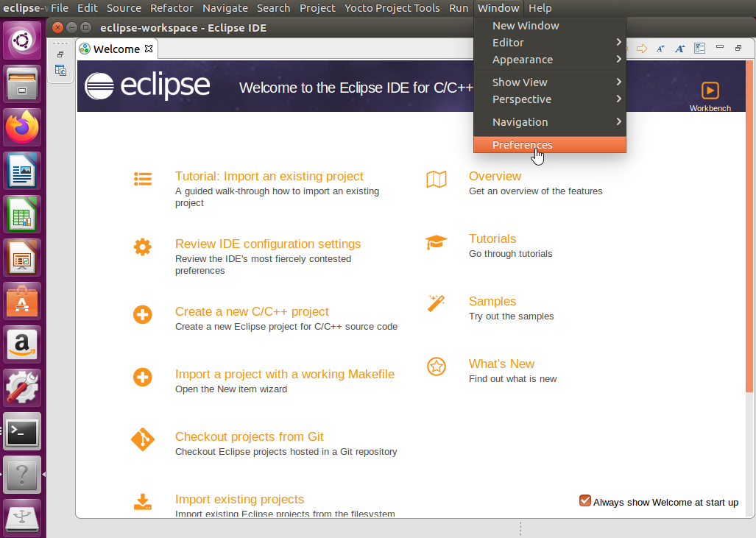The height and width of the screenshot is (538, 756).
Task: Open the Yocto Project Tools menu
Action: (x=392, y=8)
